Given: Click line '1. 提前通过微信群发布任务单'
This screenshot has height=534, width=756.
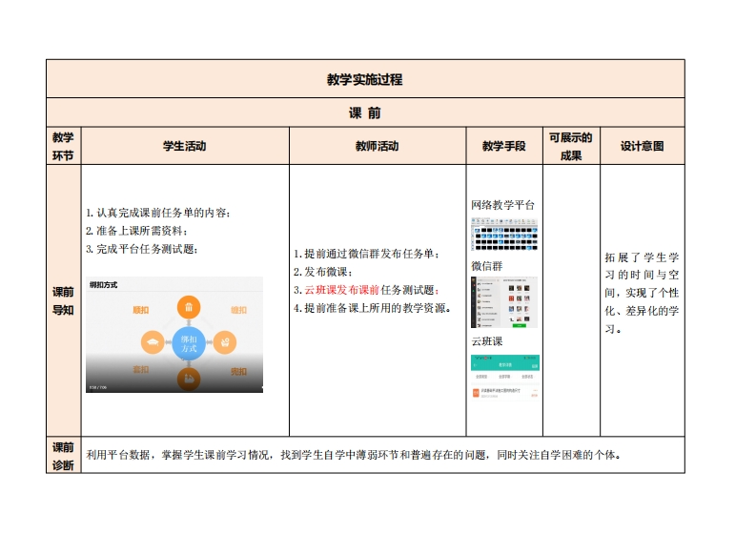Looking at the screenshot, I should [x=367, y=254].
